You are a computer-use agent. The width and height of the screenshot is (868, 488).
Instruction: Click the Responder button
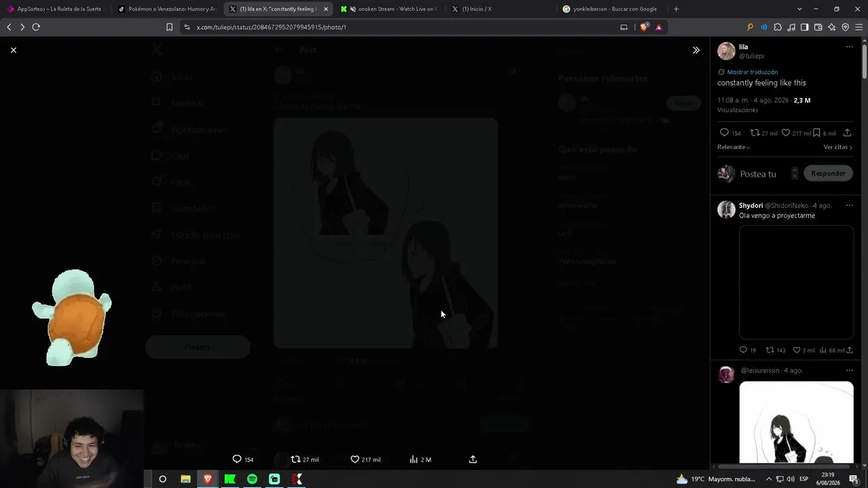tap(828, 174)
